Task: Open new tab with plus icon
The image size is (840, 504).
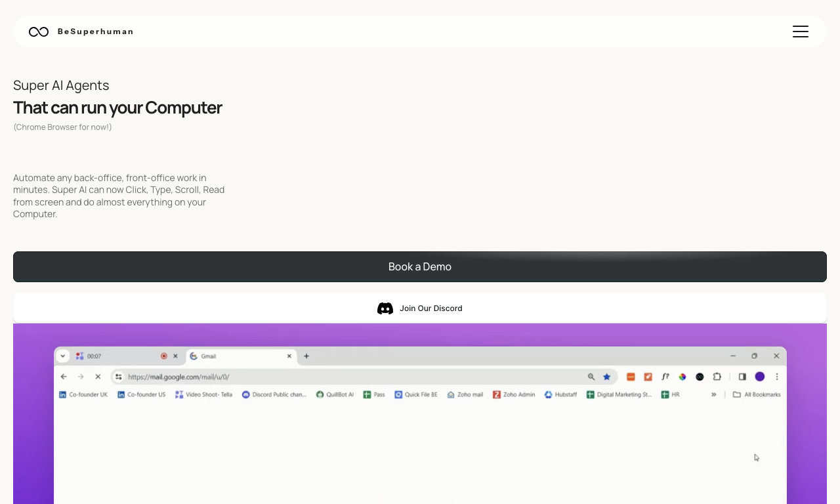Action: [x=306, y=356]
